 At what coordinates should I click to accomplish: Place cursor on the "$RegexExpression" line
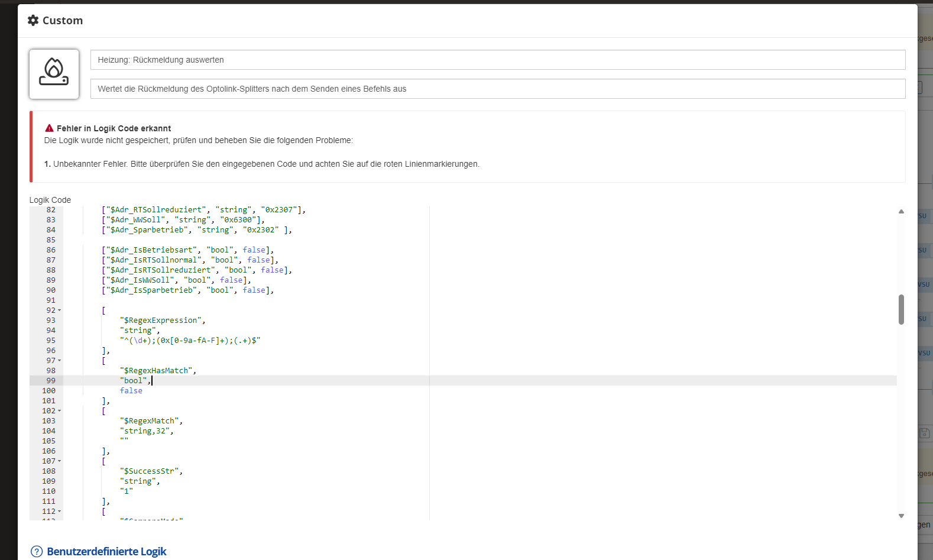[x=162, y=321]
